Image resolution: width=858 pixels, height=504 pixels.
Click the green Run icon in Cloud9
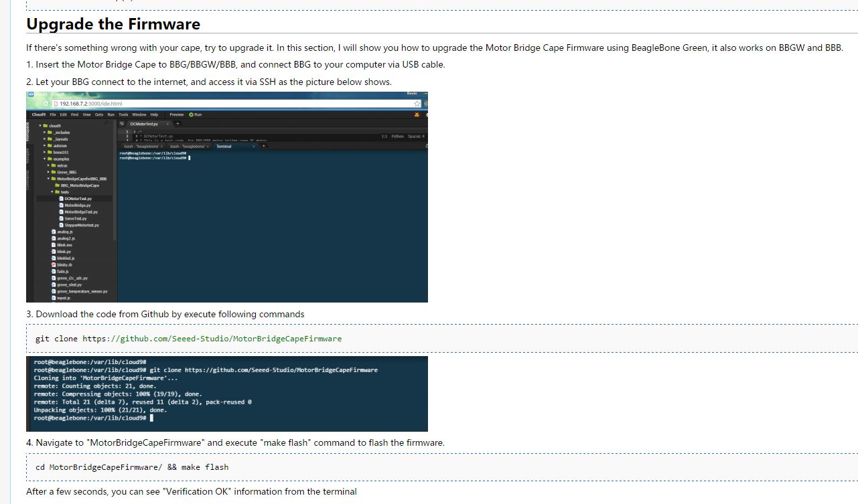pos(191,114)
